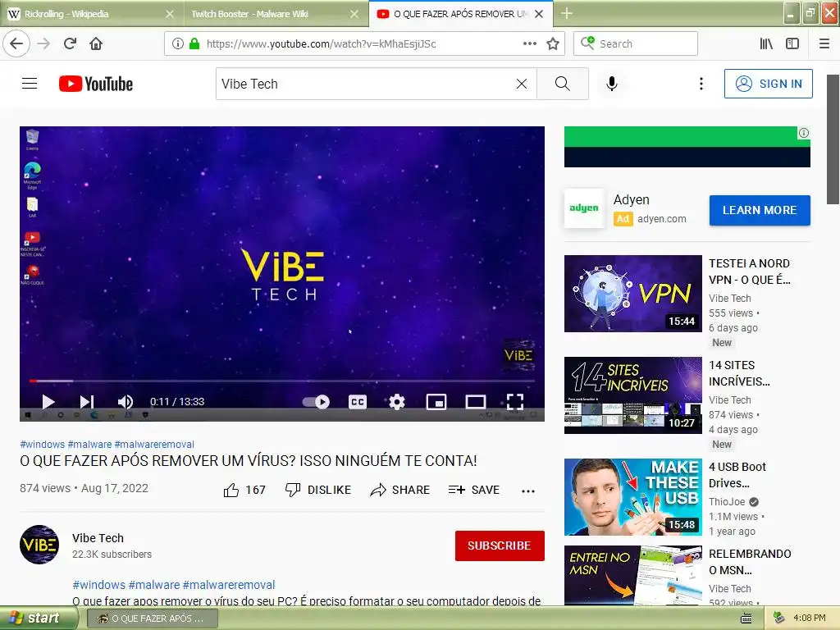Select O QUE FAZER APÓS taskbar item
The width and height of the screenshot is (840, 630).
pos(152,619)
